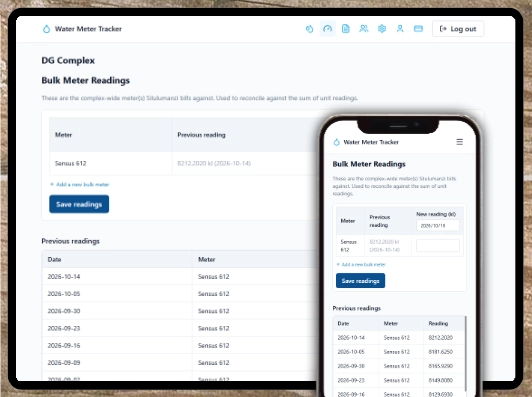Click the 2026-10-14 date row on the tablet
The height and width of the screenshot is (397, 532).
click(64, 277)
